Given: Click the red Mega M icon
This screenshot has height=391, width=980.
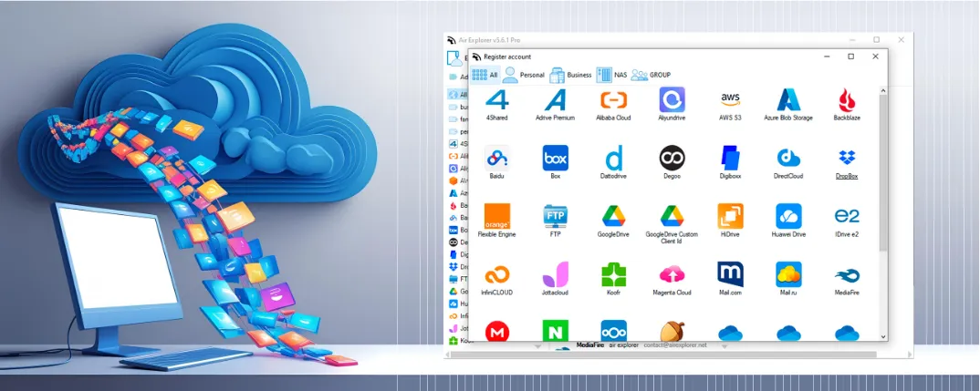Looking at the screenshot, I should (497, 332).
